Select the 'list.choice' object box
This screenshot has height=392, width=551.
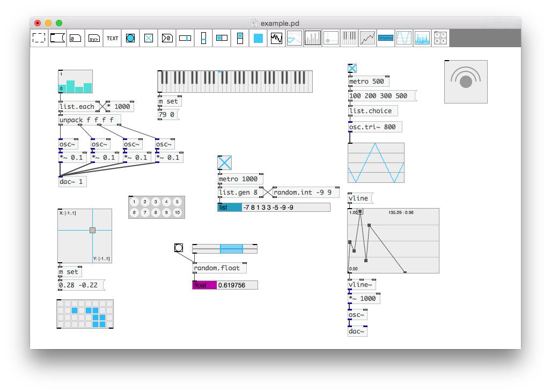pyautogui.click(x=373, y=110)
